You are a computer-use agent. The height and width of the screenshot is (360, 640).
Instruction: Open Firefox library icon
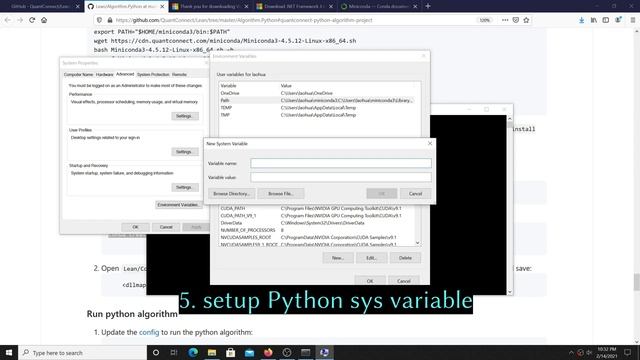tap(593, 20)
